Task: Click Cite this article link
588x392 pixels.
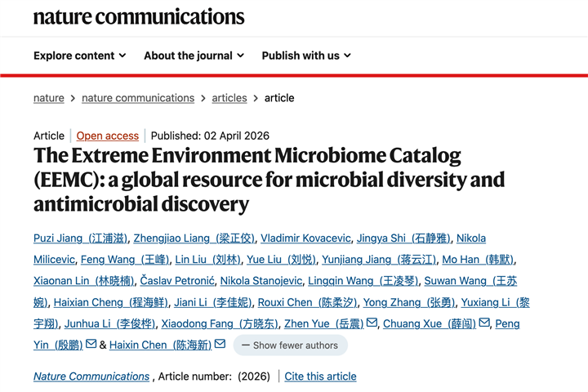Action: point(320,376)
